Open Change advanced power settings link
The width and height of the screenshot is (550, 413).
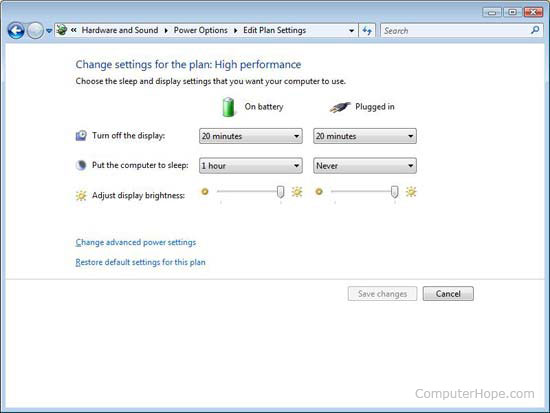[x=136, y=242]
